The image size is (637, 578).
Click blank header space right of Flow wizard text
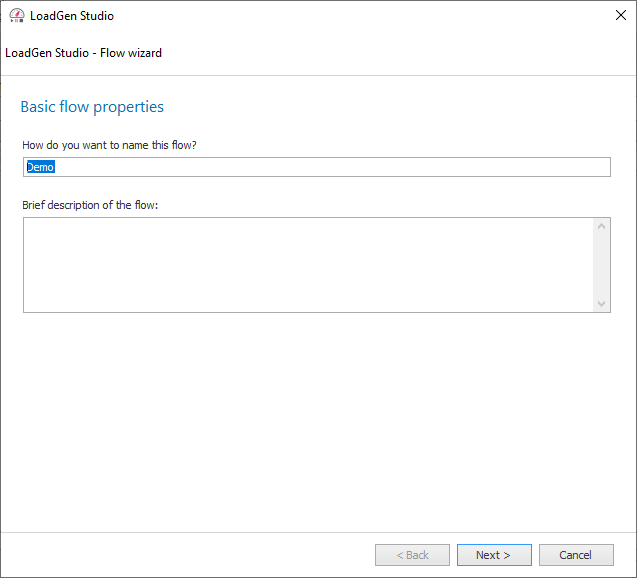(x=398, y=53)
